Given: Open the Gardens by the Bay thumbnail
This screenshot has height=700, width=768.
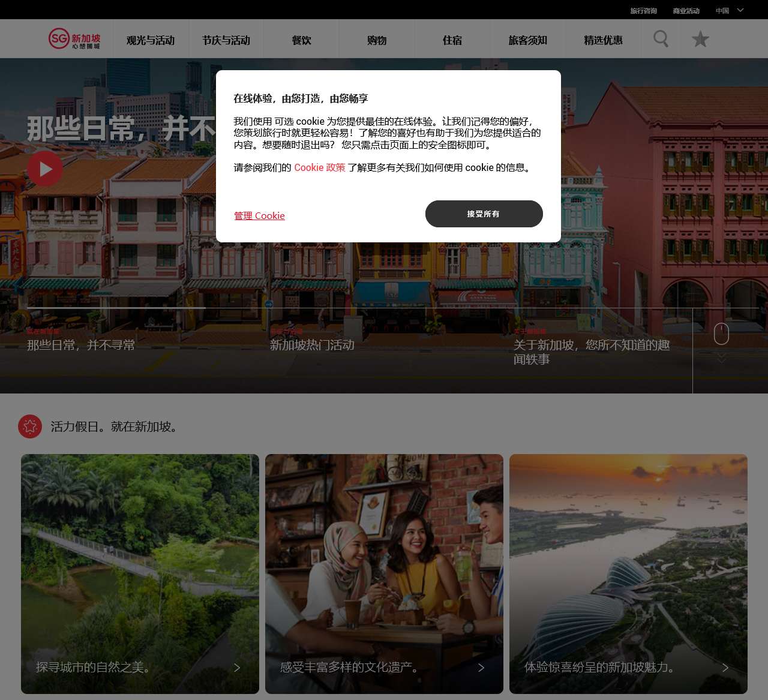Looking at the screenshot, I should [628, 573].
